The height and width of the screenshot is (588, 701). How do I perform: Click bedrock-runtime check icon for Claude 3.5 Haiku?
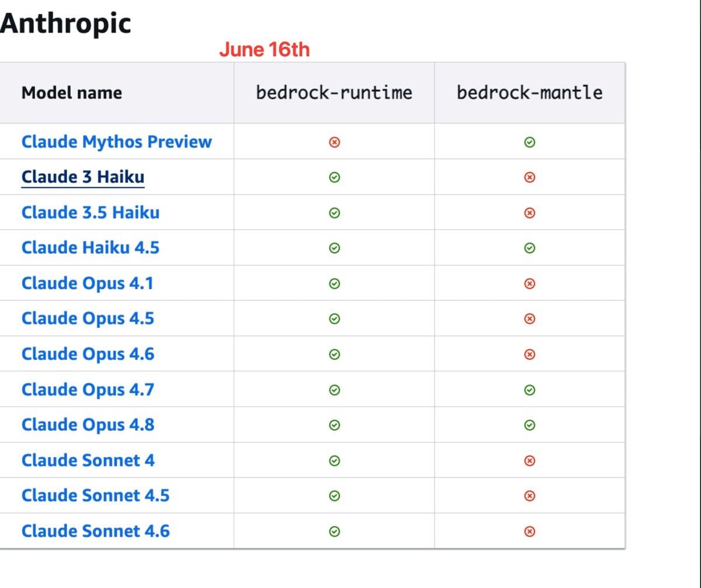(x=334, y=213)
